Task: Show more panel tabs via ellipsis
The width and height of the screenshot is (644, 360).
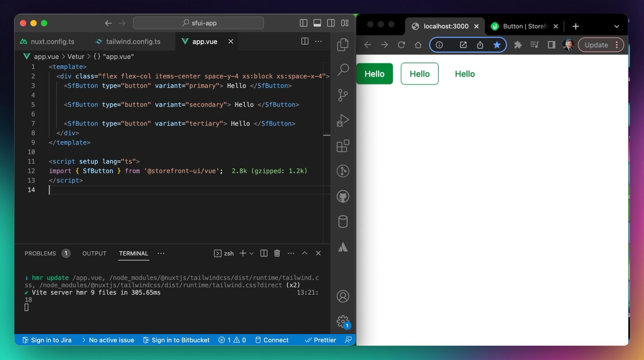Action: [161, 253]
